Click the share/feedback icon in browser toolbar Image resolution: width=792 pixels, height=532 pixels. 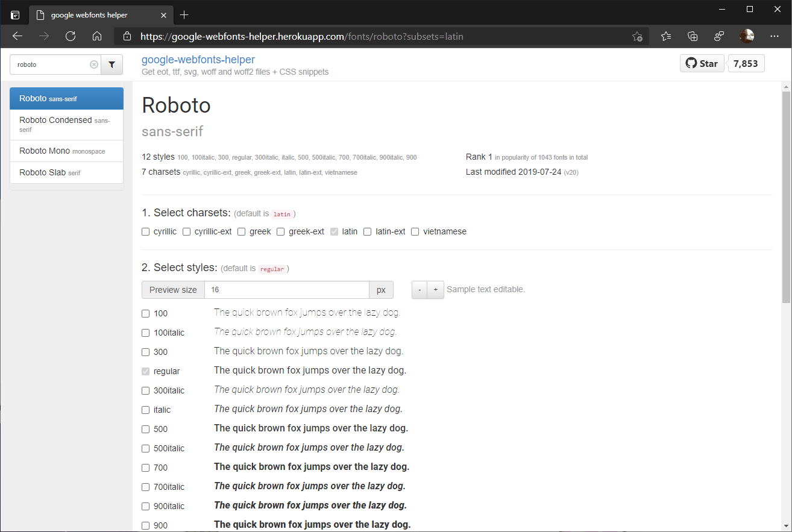pos(719,36)
